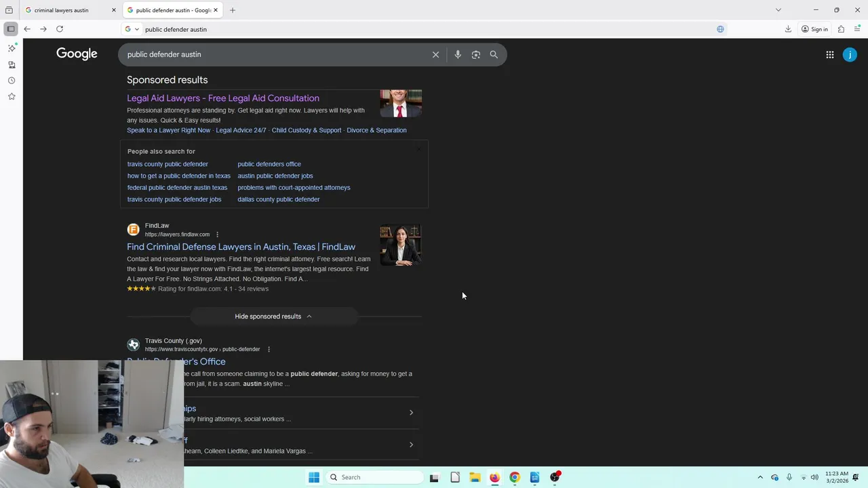
Task: Click the Google logo to go home
Action: (77, 54)
